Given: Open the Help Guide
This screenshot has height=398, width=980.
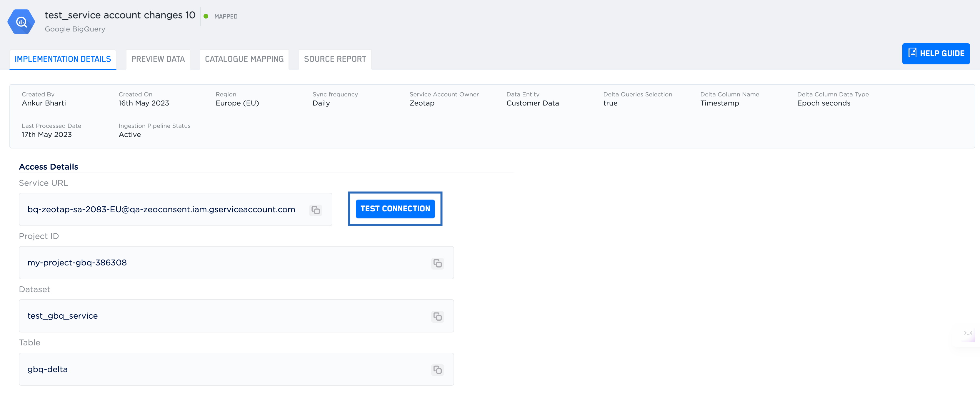Looking at the screenshot, I should point(941,53).
